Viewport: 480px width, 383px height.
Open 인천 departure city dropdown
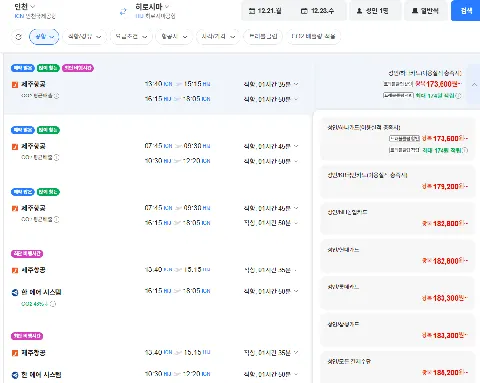25,6
